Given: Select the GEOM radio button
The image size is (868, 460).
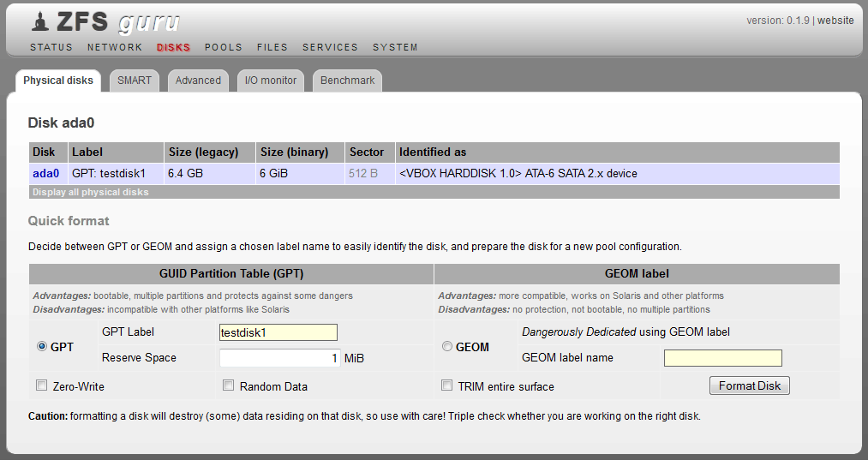Looking at the screenshot, I should (x=446, y=347).
